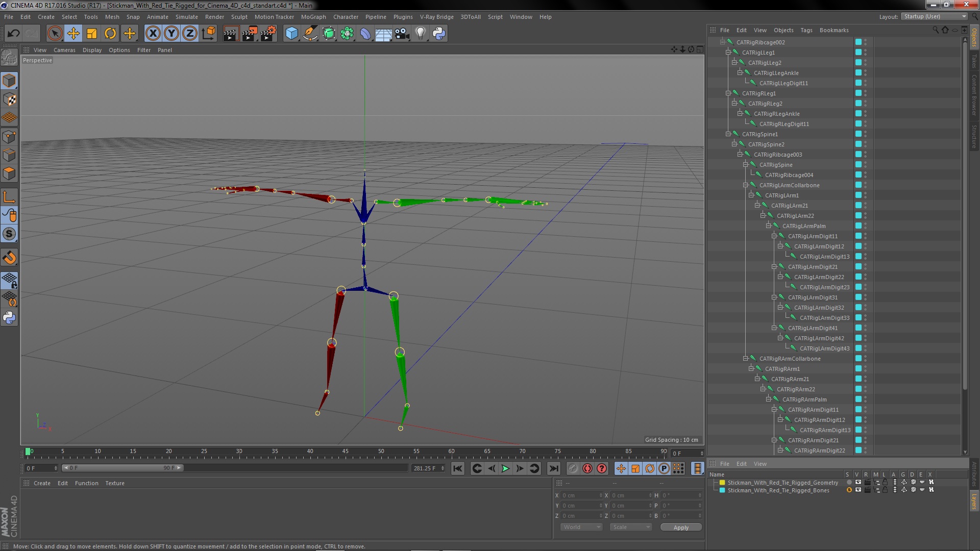Open viewport Display menu
980x551 pixels.
[92, 50]
